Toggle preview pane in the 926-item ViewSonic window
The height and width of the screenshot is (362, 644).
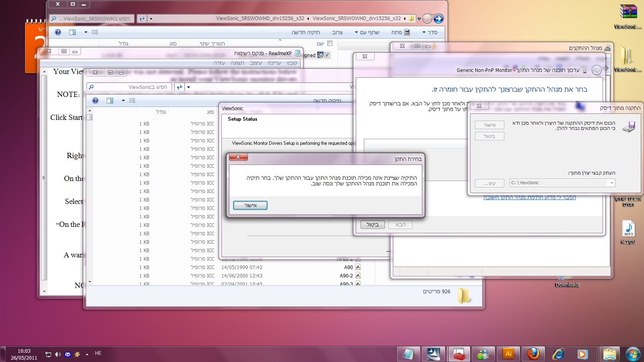pyautogui.click(x=110, y=101)
